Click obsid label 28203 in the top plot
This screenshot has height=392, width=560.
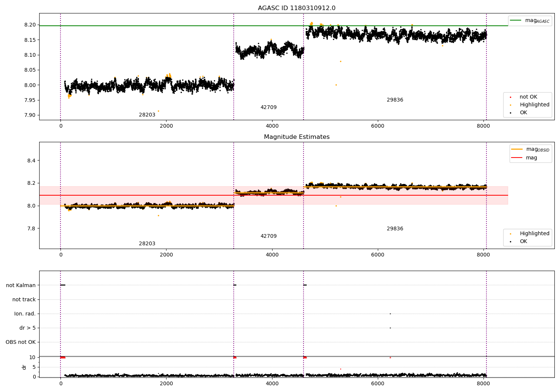click(147, 115)
